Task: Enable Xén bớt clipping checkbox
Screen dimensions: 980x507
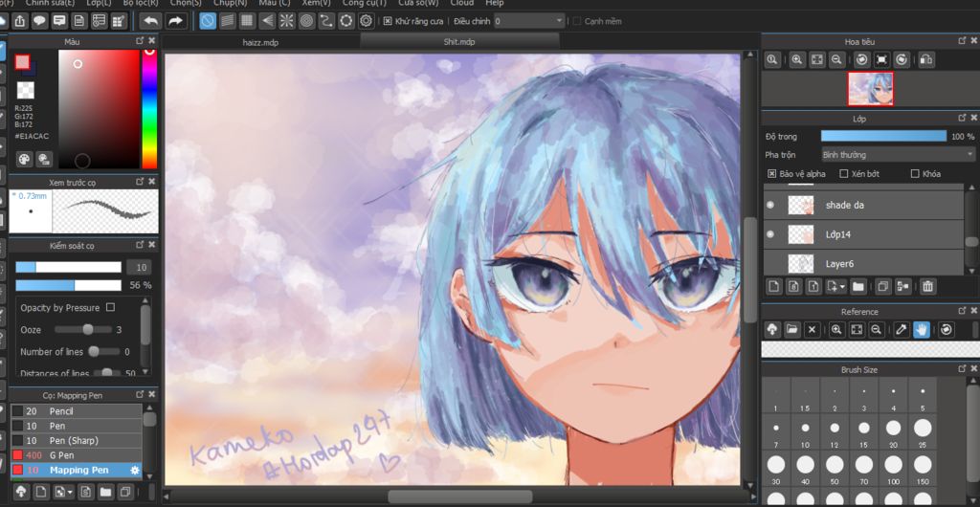Action: click(x=844, y=173)
